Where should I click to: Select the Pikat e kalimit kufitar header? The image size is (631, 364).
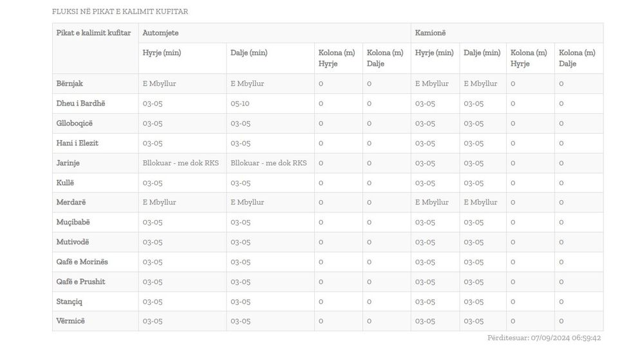point(93,33)
